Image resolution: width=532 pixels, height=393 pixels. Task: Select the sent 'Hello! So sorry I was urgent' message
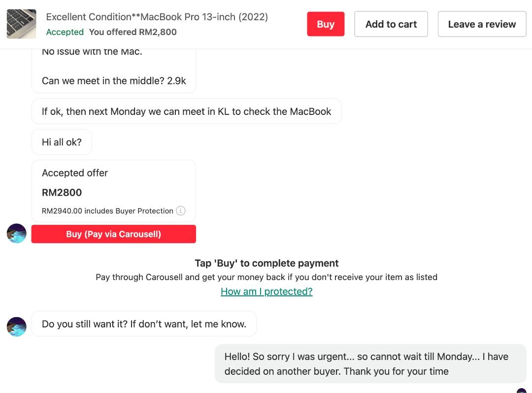(x=370, y=364)
